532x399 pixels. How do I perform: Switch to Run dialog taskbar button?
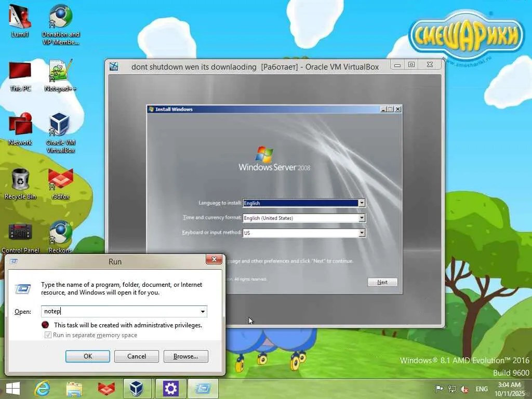(203, 389)
